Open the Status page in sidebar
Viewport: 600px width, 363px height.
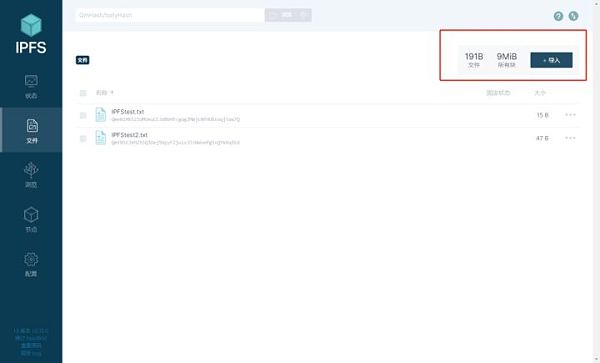[x=31, y=87]
